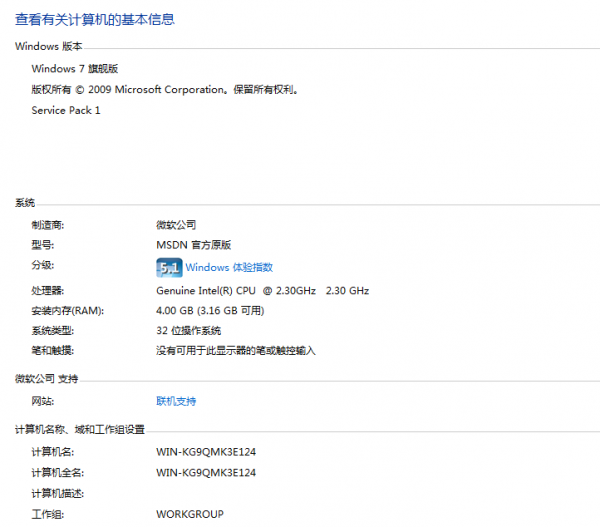Click the 分级: label

43,265
